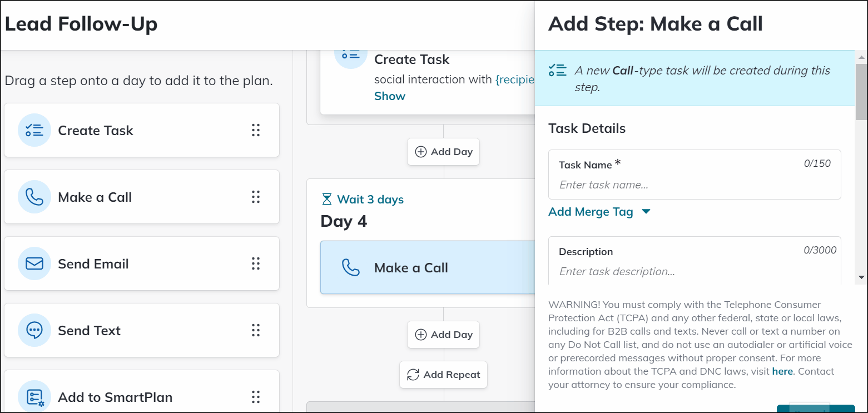Click the drag handle on Make a Call card

pyautogui.click(x=256, y=197)
